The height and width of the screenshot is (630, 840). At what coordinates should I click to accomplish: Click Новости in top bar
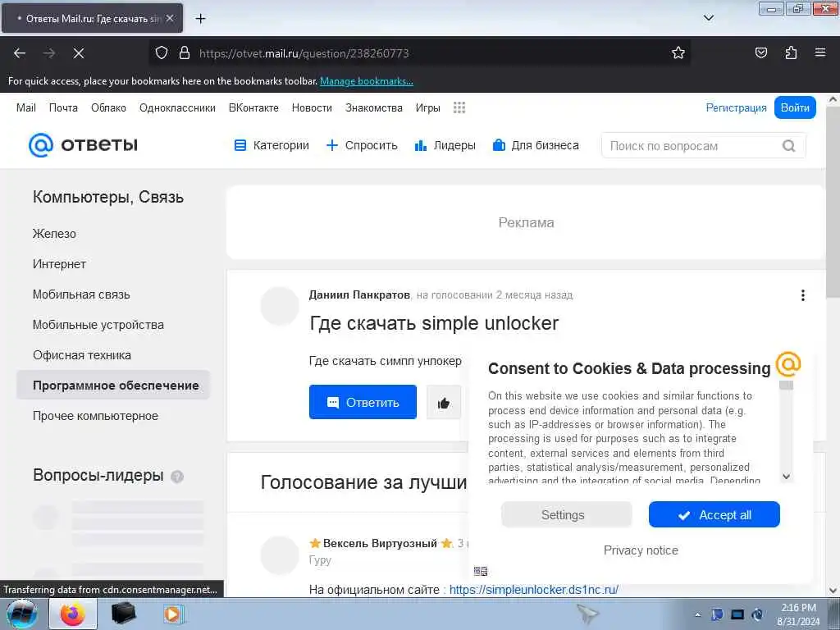[312, 107]
